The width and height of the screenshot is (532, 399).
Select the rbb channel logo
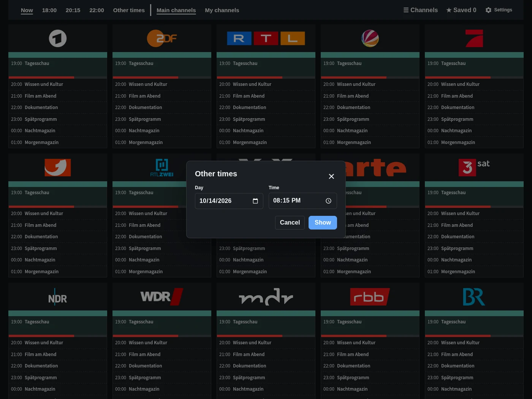tap(370, 297)
